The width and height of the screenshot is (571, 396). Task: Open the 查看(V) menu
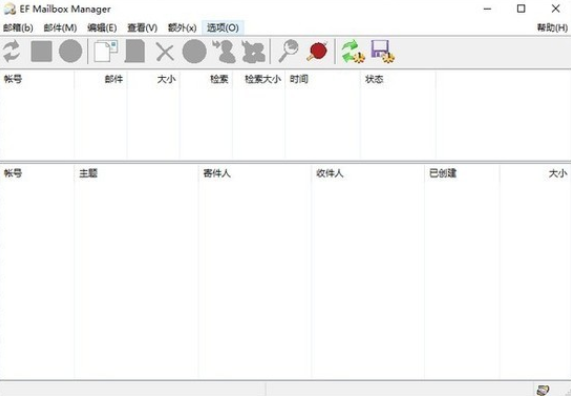pyautogui.click(x=142, y=28)
